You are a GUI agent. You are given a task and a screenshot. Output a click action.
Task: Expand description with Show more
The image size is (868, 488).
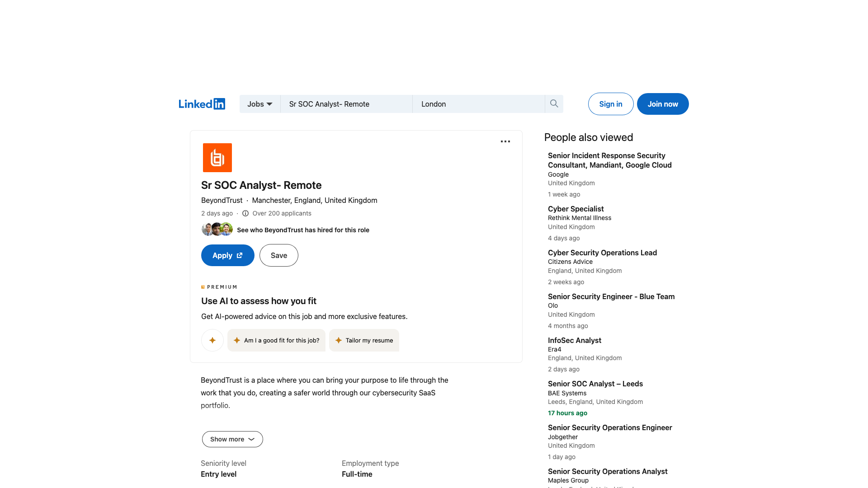point(232,439)
